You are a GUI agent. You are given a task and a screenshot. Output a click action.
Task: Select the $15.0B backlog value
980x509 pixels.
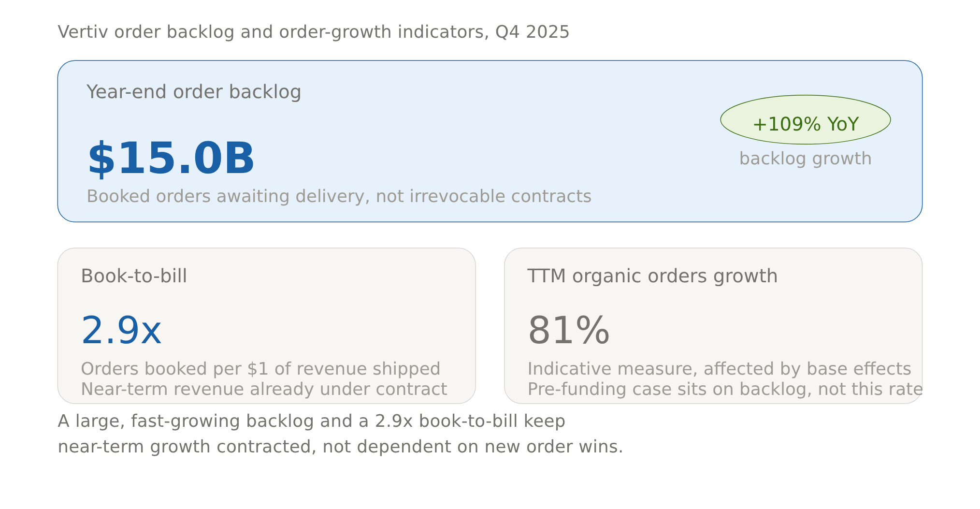pos(171,159)
